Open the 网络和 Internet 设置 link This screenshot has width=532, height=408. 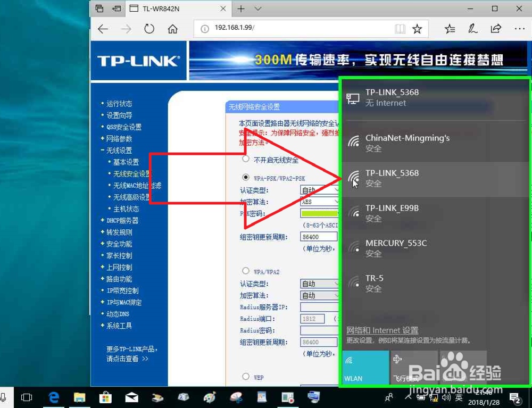click(382, 330)
